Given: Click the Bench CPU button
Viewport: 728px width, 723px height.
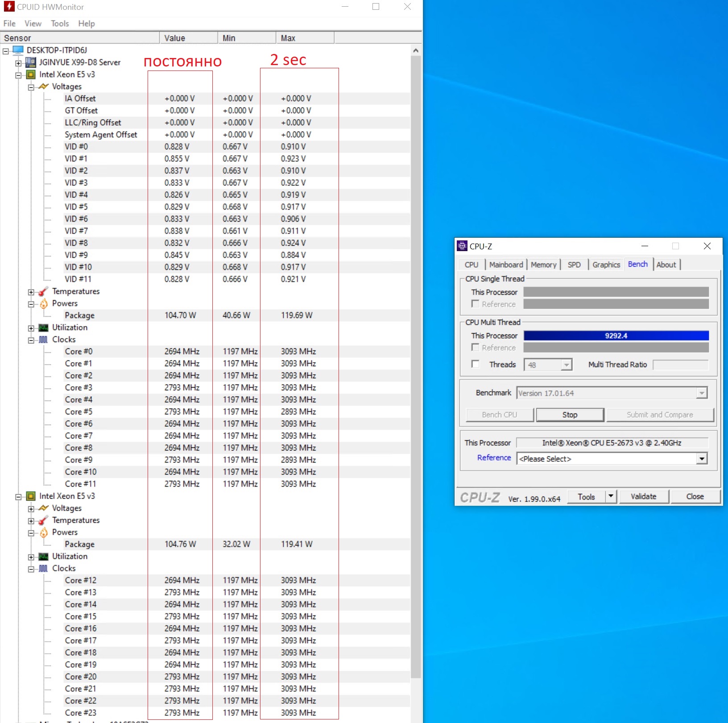Looking at the screenshot, I should [x=500, y=415].
